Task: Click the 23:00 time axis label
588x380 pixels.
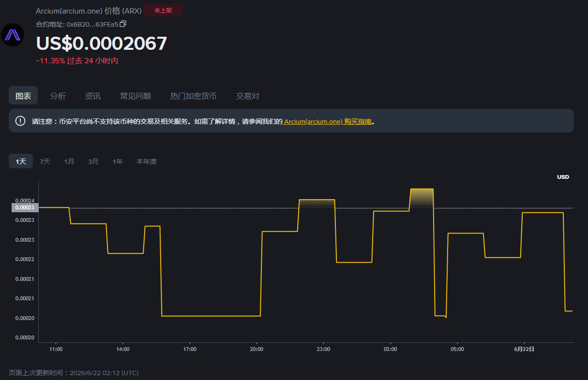Action: (323, 349)
